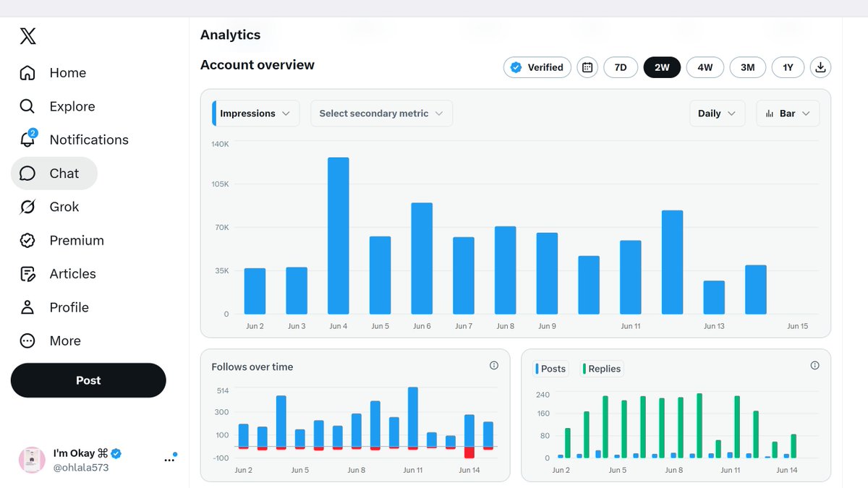Click the calendar date picker icon
868x488 pixels.
click(587, 67)
